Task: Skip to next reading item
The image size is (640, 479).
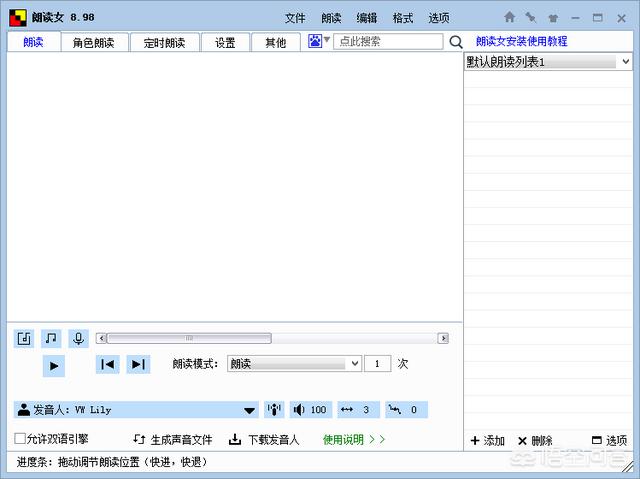Action: click(x=138, y=364)
